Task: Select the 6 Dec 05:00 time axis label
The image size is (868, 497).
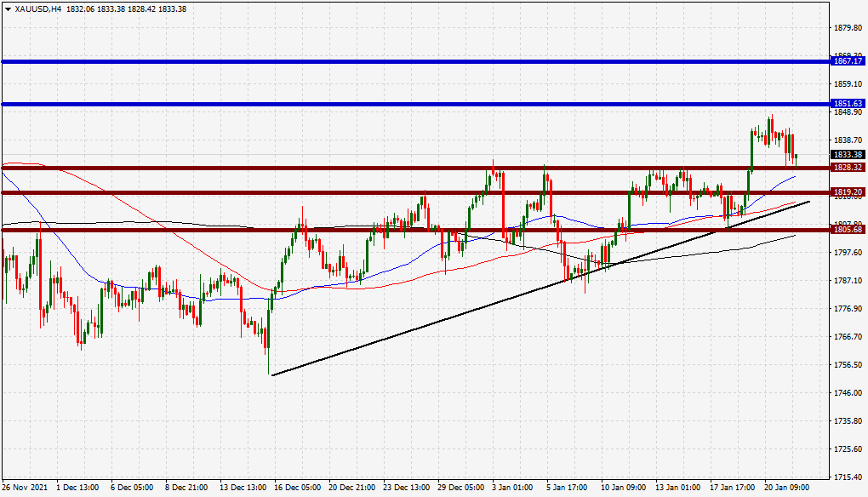Action: pyautogui.click(x=132, y=488)
